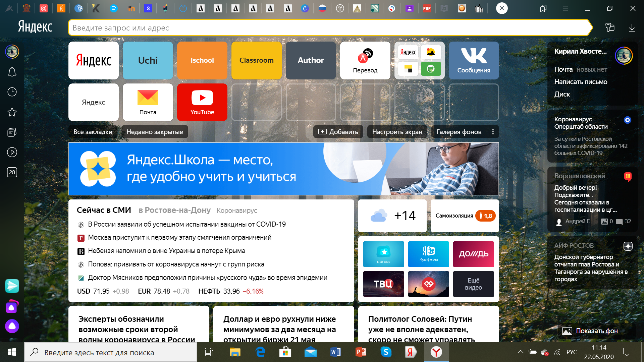This screenshot has height=362, width=644.
Task: Switch to Коронавирус news tab
Action: coord(237,210)
